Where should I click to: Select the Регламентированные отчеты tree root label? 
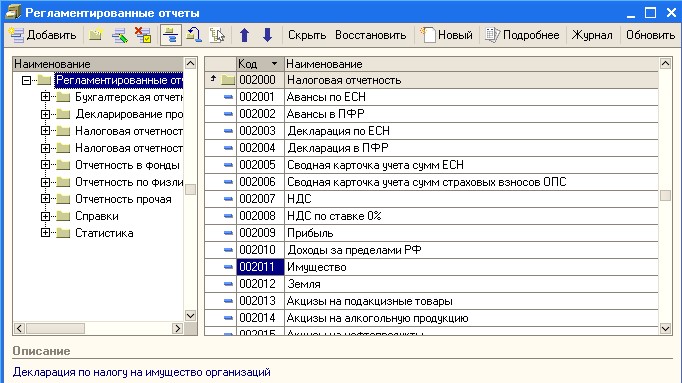[x=119, y=80]
